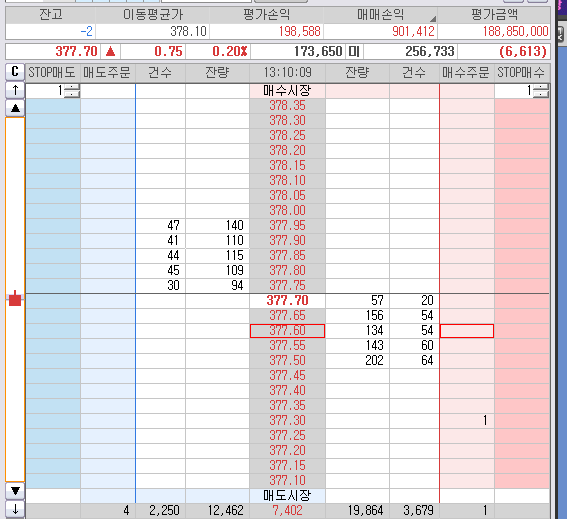Click price 377.45 in the ladder
567x519 pixels.
click(x=287, y=376)
